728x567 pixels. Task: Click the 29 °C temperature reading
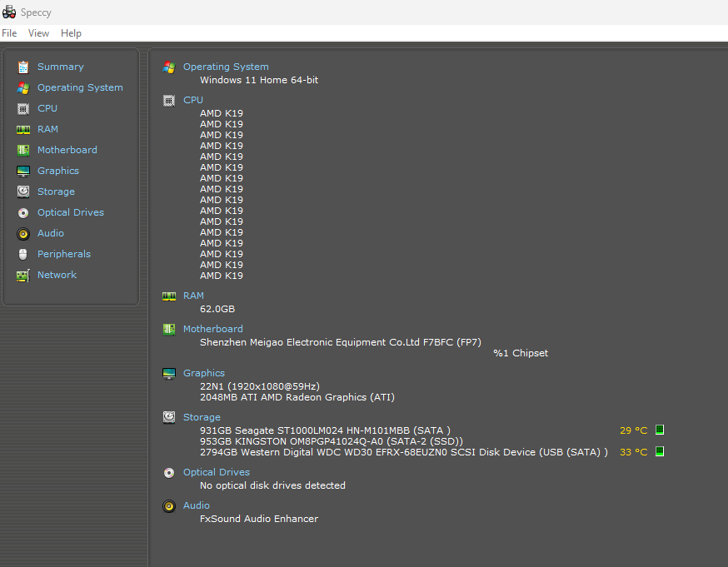pos(633,430)
